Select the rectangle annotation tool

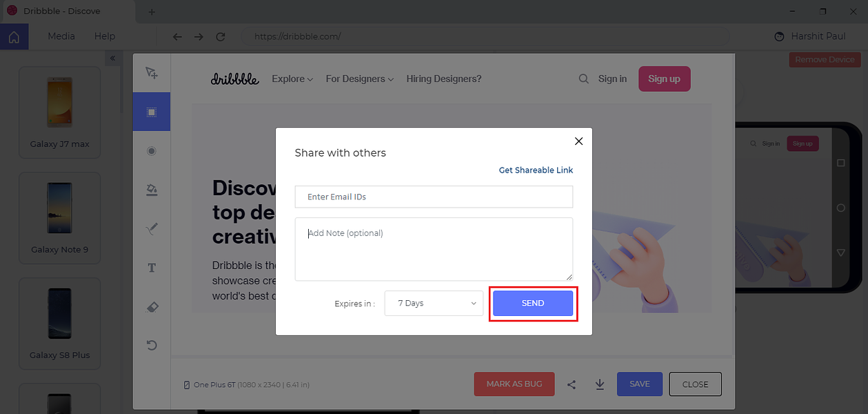pyautogui.click(x=152, y=112)
